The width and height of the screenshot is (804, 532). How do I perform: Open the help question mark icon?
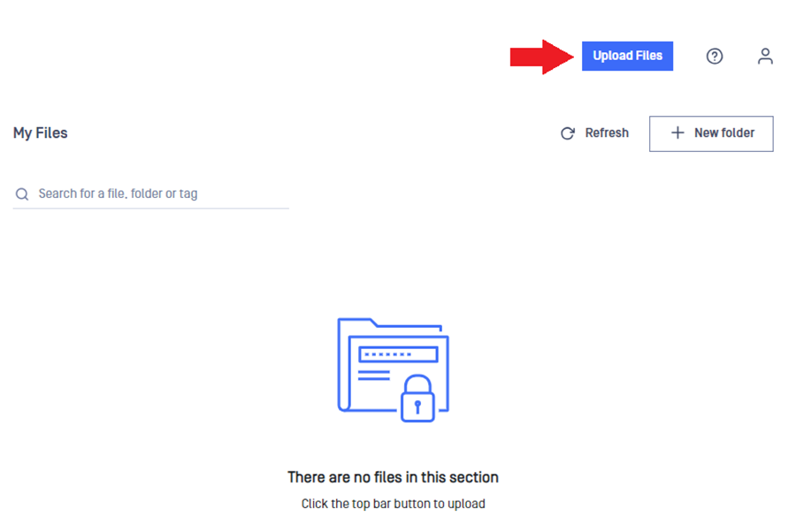(715, 56)
